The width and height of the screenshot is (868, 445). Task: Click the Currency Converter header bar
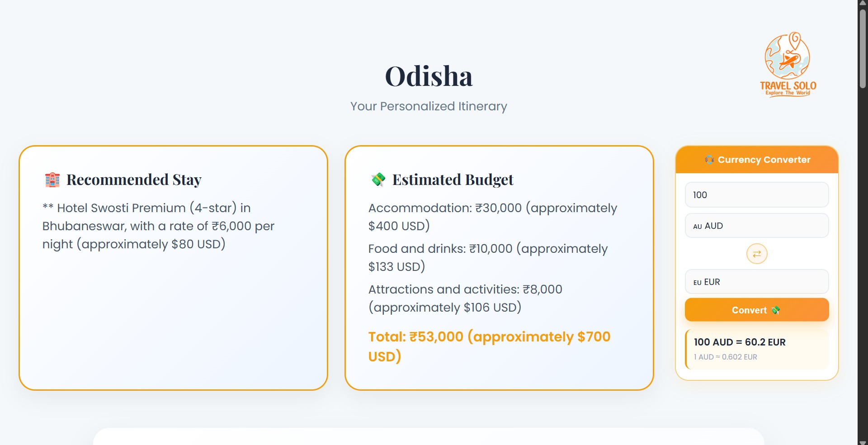point(757,160)
